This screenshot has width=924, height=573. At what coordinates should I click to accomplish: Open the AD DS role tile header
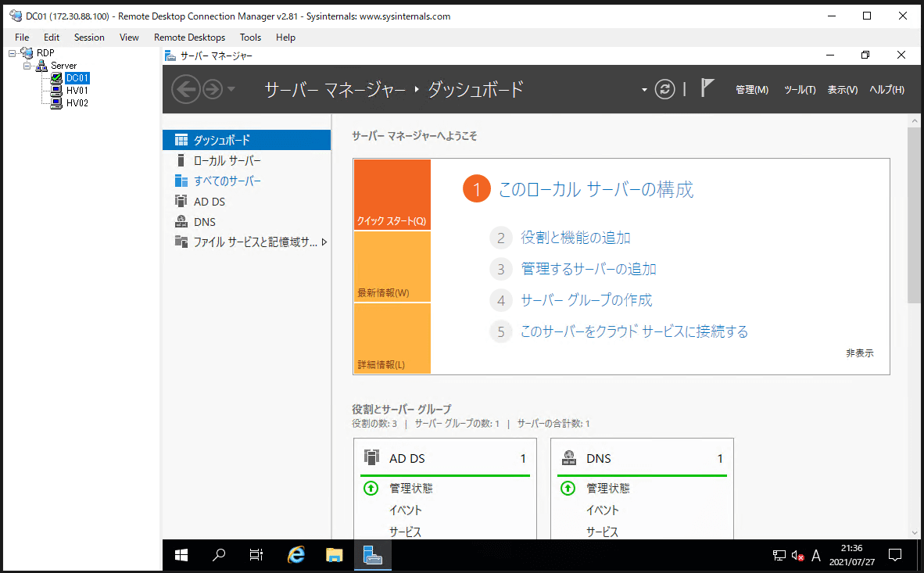[445, 458]
